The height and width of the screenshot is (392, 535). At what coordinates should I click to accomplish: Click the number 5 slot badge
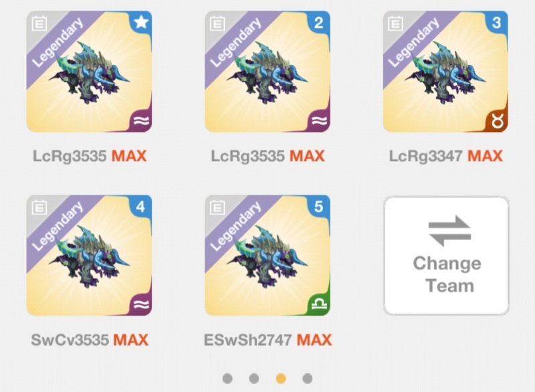click(318, 207)
